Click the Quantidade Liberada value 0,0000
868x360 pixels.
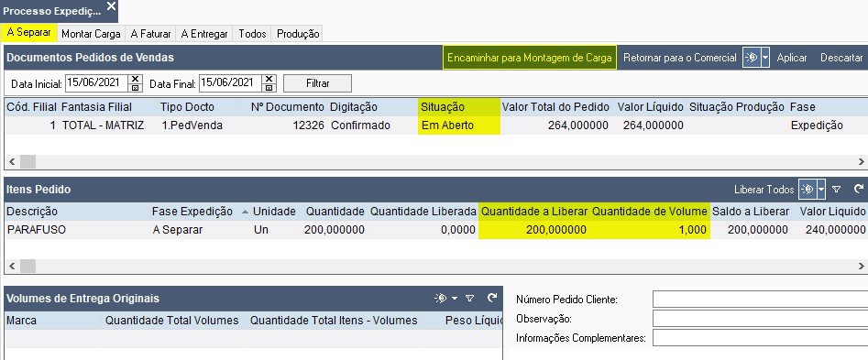[x=457, y=230]
